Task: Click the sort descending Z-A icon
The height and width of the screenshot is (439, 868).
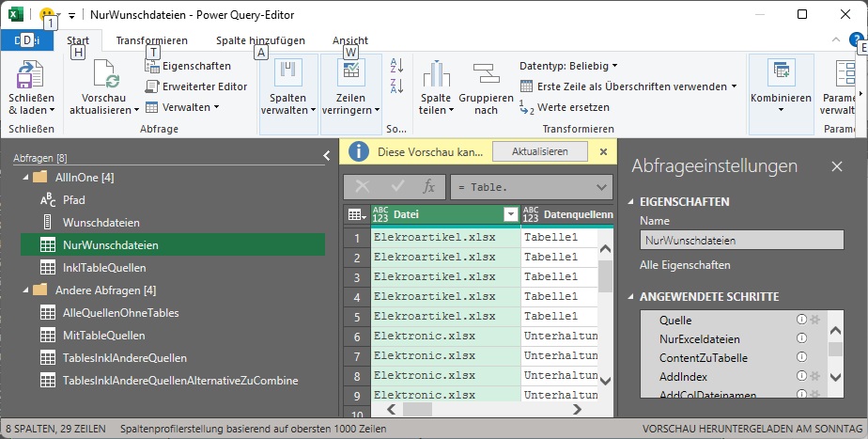Action: click(x=396, y=86)
